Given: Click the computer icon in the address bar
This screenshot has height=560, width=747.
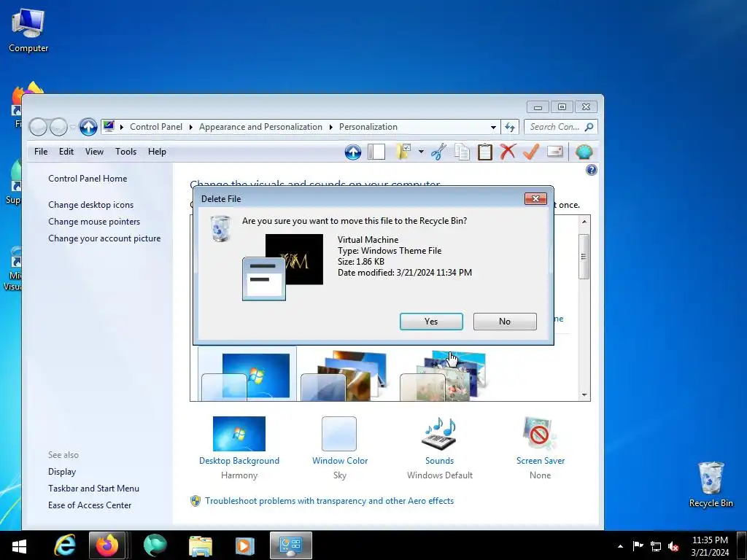Looking at the screenshot, I should (x=109, y=127).
